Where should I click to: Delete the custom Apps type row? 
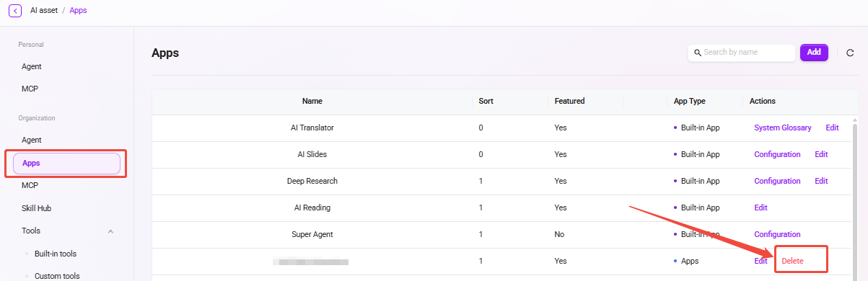point(792,261)
